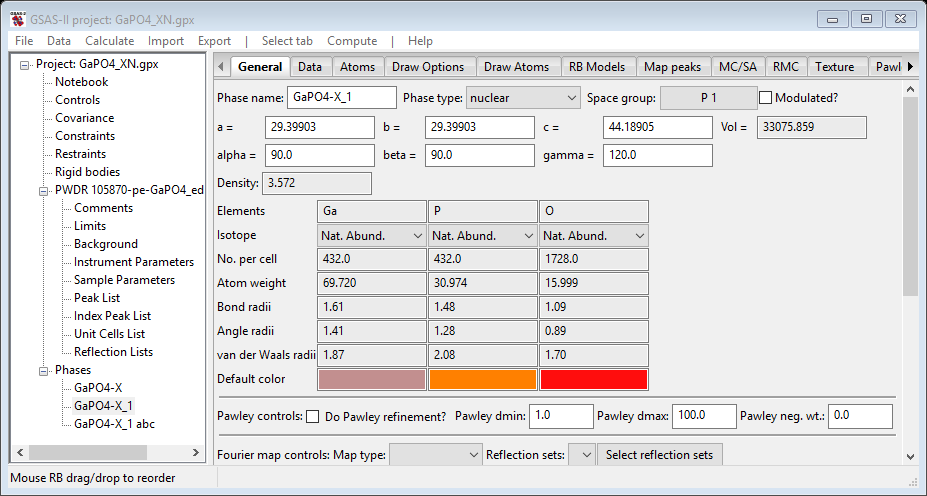This screenshot has width=927, height=496.
Task: Select Peak List tree item
Action: coord(97,298)
